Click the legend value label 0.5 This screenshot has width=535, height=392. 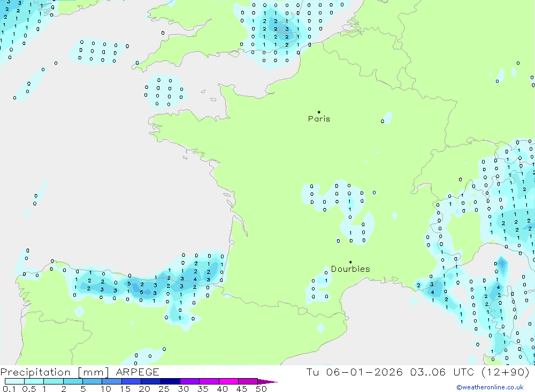coord(29,389)
